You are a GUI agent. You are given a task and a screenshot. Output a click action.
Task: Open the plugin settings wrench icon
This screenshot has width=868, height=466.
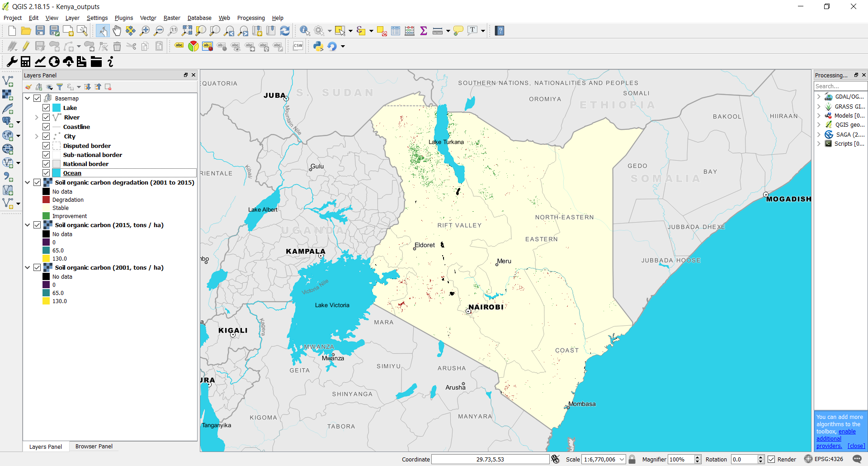coord(12,62)
